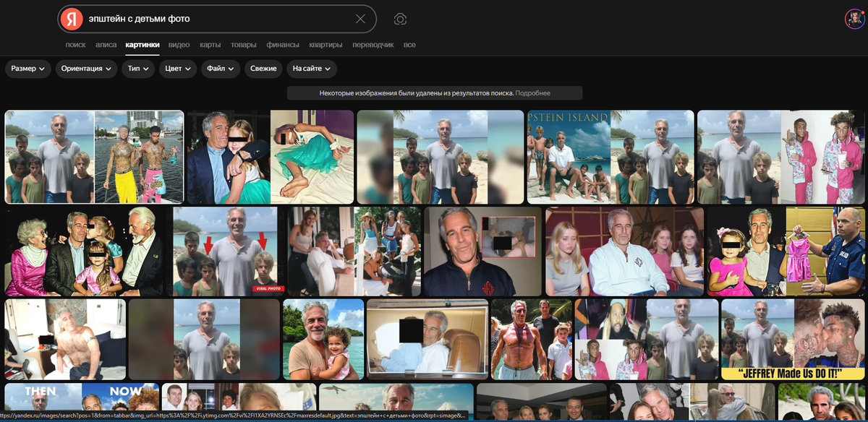
Task: Expand the Цвет filter dropdown
Action: 178,69
